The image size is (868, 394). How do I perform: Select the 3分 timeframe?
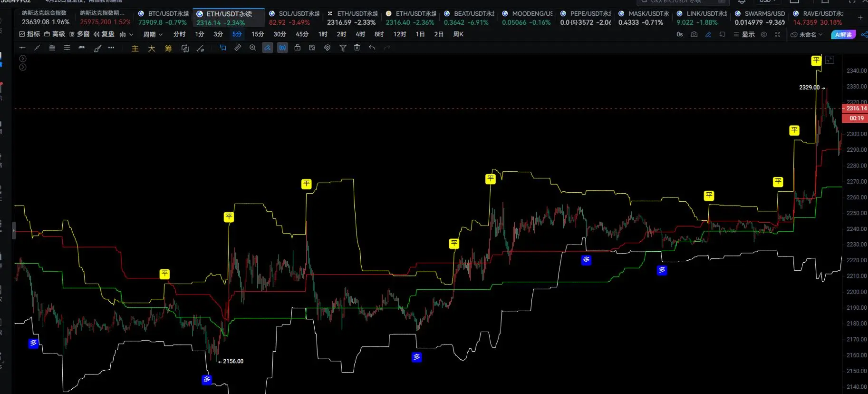point(218,34)
